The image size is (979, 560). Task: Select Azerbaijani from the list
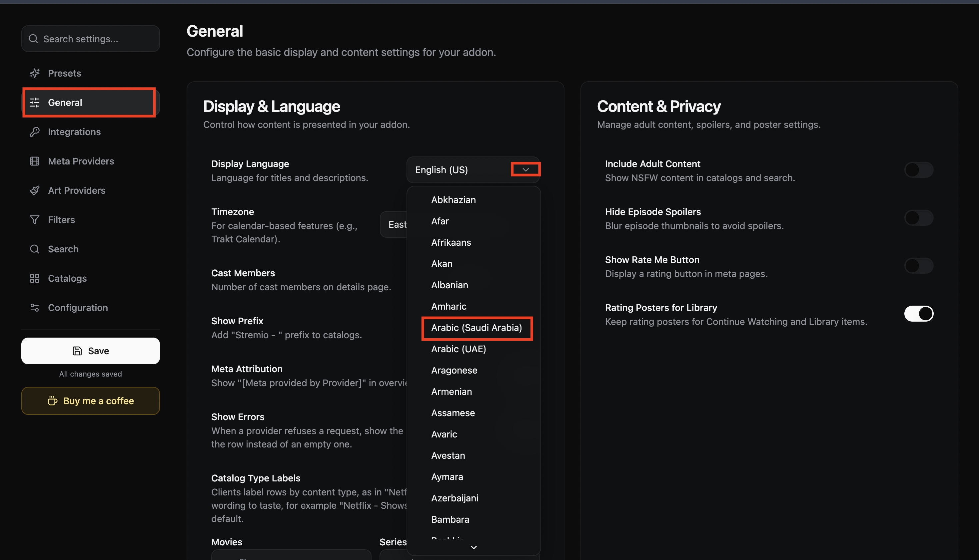tap(474, 498)
